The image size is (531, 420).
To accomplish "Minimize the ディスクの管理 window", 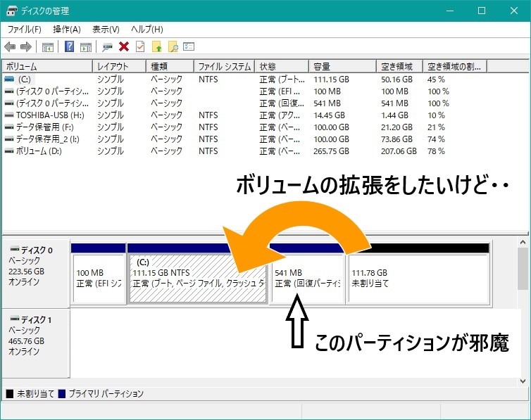I will click(450, 11).
